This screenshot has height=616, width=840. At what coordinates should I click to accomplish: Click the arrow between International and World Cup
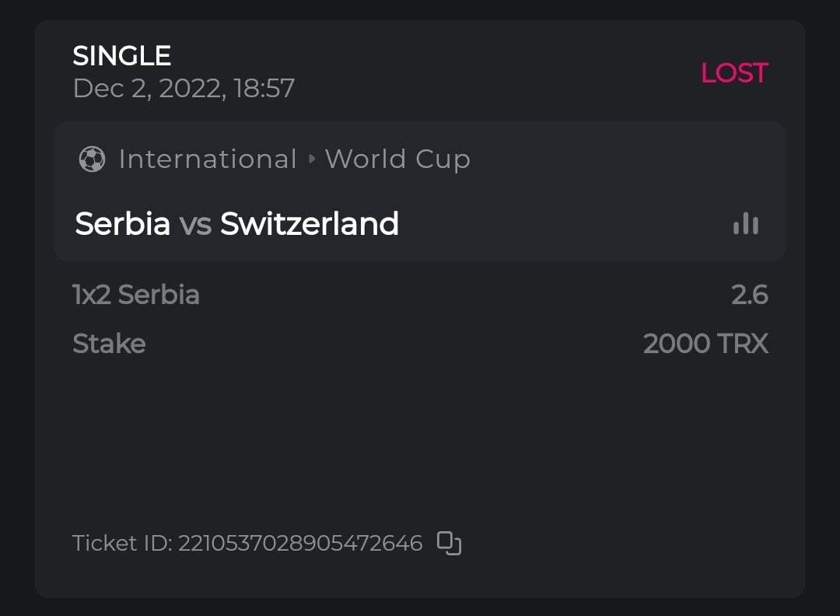(x=312, y=159)
